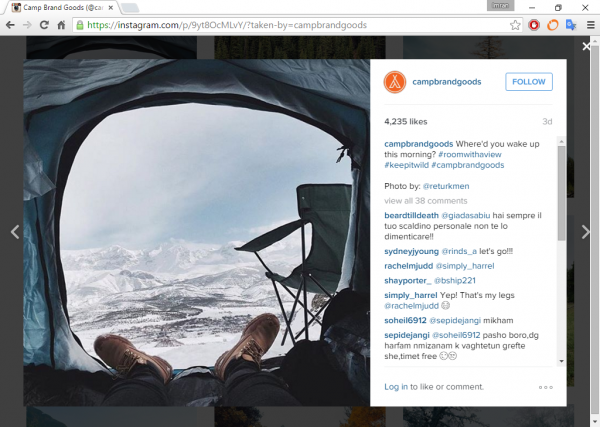The height and width of the screenshot is (427, 600).
Task: Reload the Instagram page
Action: (44, 25)
